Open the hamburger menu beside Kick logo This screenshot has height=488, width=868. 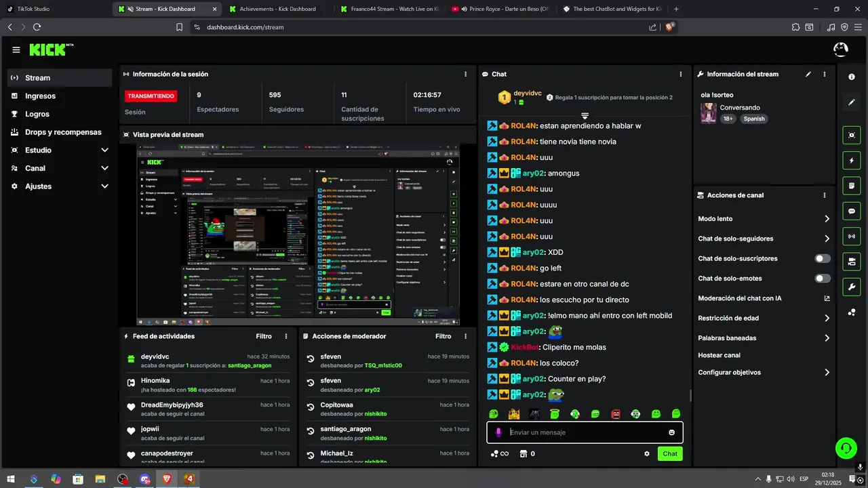coord(16,49)
